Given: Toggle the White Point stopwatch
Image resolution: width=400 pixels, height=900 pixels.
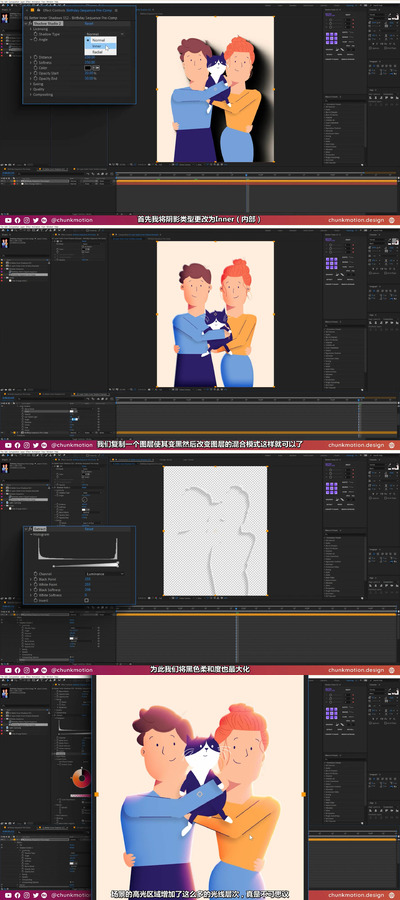Looking at the screenshot, I should tap(36, 584).
